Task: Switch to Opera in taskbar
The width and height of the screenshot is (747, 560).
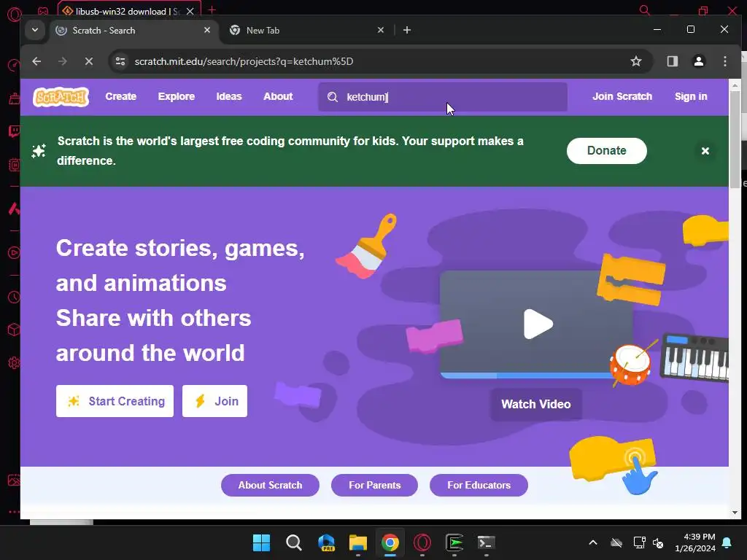Action: (x=422, y=542)
